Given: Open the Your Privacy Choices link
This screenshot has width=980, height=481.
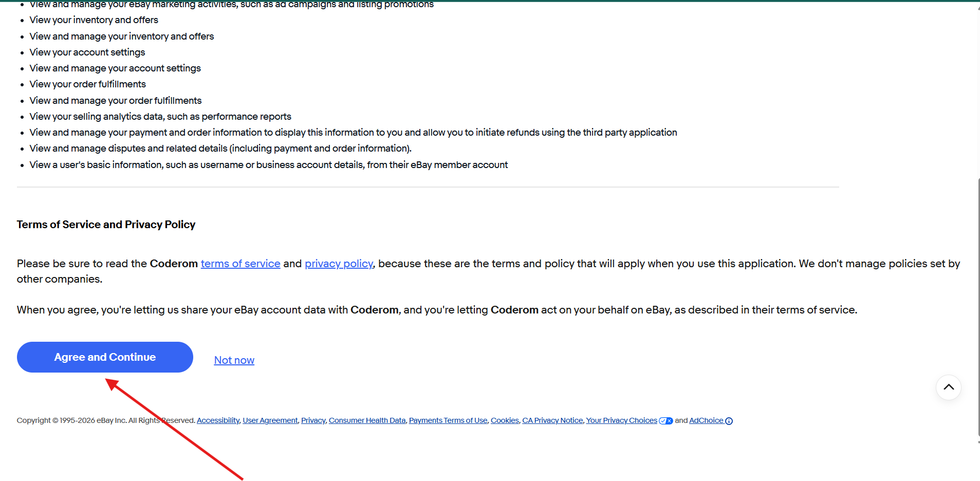Looking at the screenshot, I should 622,420.
